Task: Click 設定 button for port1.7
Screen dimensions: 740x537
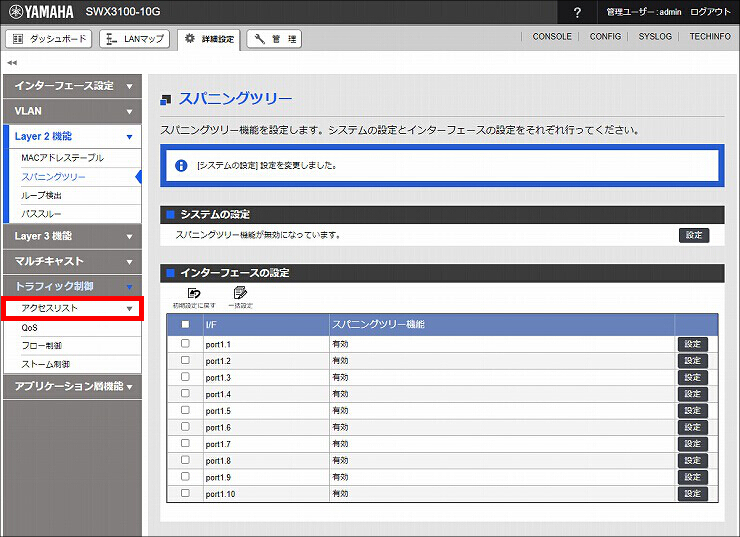Action: point(693,444)
